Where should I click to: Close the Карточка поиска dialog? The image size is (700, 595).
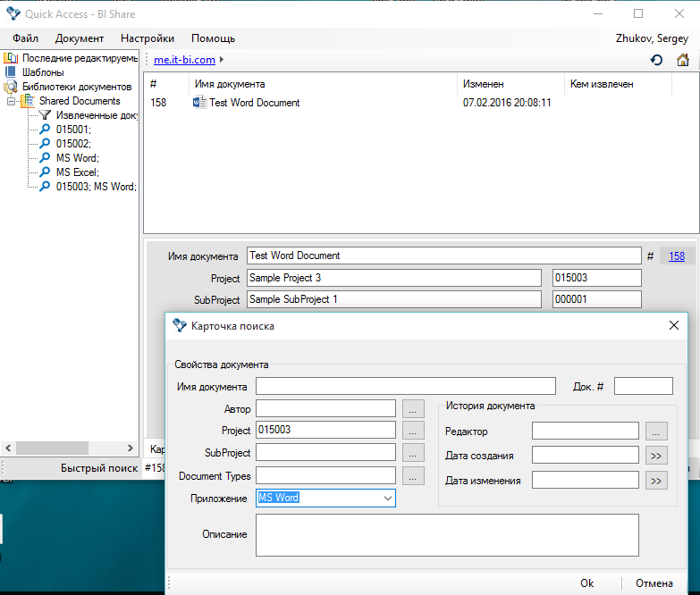674,325
